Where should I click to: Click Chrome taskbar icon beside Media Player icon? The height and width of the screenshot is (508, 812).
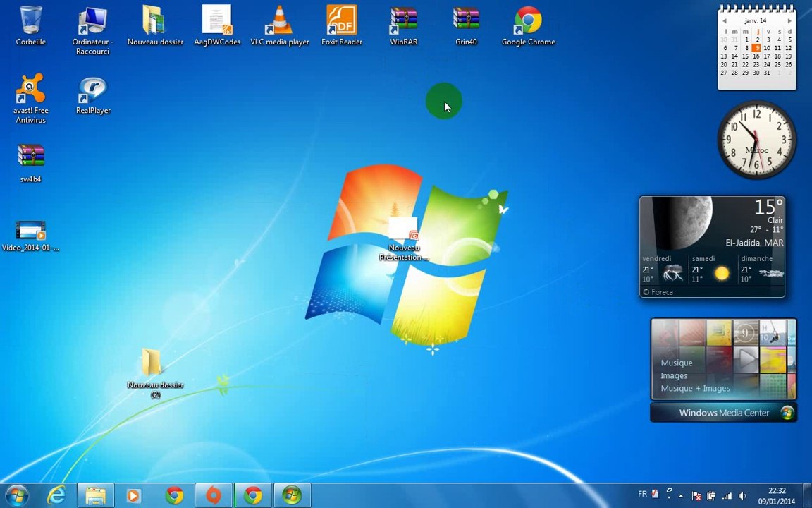pos(174,495)
